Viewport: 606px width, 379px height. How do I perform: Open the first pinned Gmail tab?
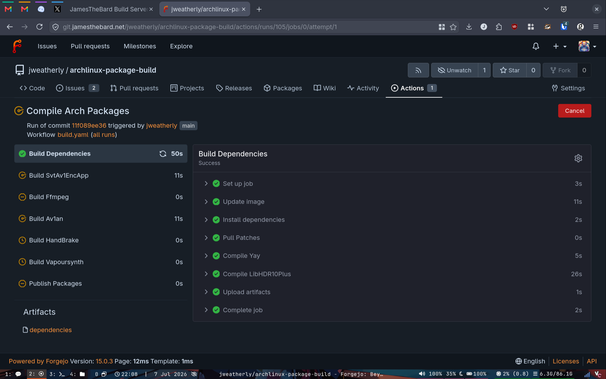point(8,9)
